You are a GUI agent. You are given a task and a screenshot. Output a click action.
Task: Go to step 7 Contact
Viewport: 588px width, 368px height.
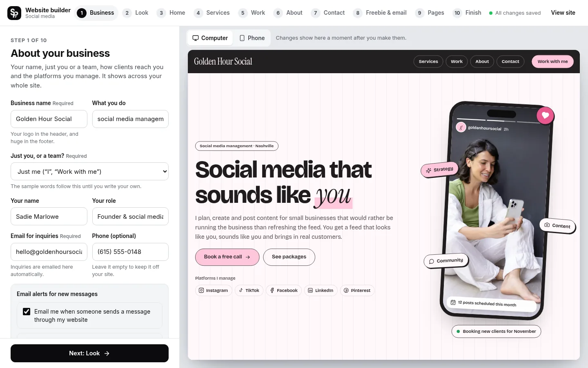point(328,13)
